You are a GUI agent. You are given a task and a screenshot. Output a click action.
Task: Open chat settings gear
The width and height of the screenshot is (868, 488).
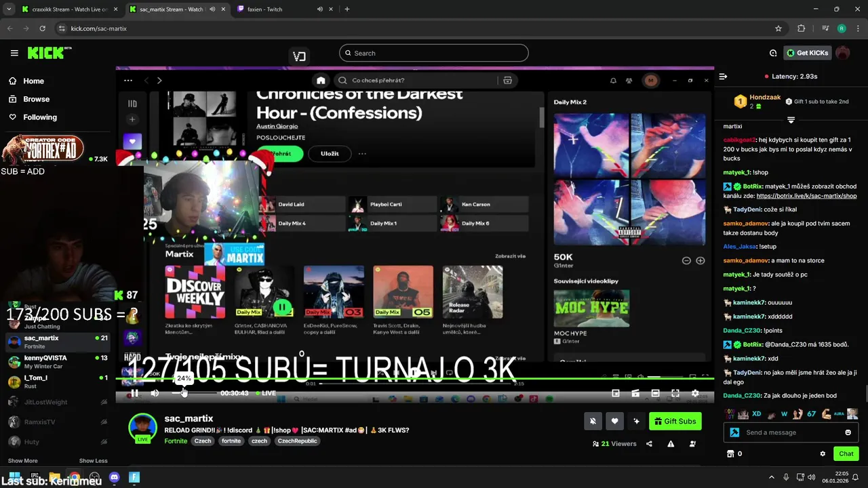823,454
